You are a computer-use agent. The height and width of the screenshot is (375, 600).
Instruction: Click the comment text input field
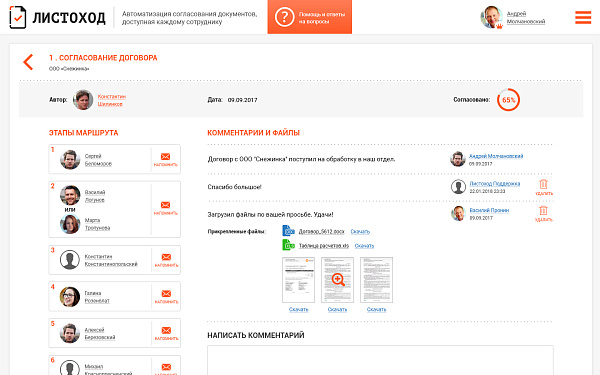(x=380, y=360)
